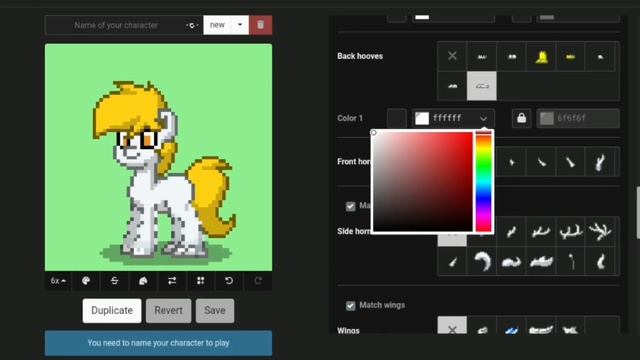Click the undo arrow icon under the preview

click(x=229, y=281)
